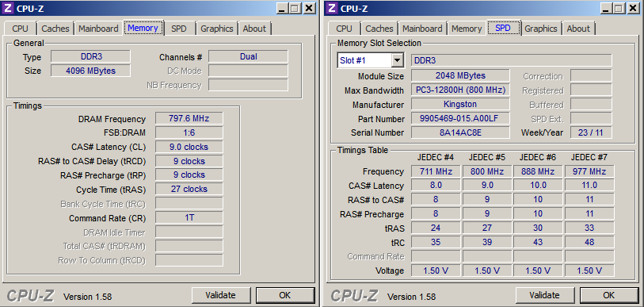Click the memory Type field showing DDR3

tap(91, 56)
